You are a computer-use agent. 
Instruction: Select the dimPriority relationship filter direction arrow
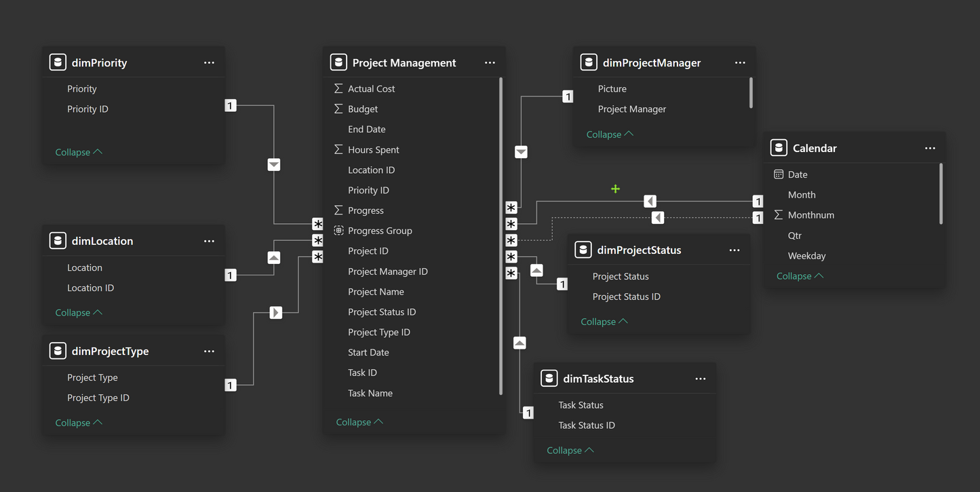(x=274, y=165)
